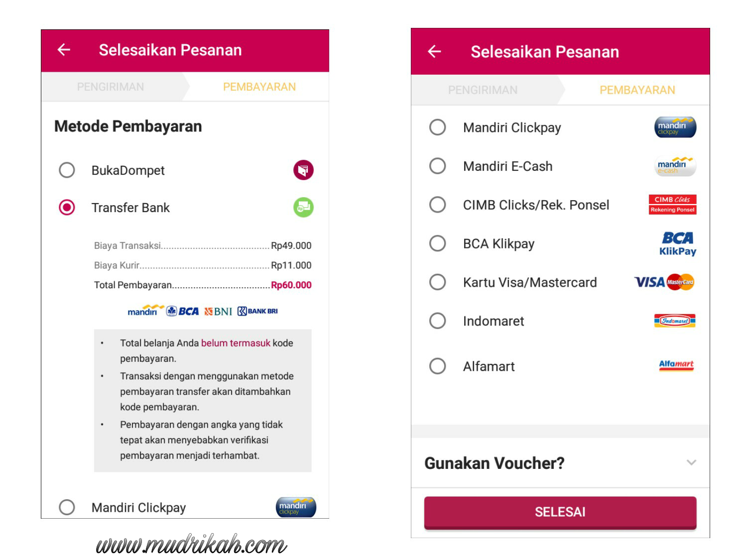Click the Visa Mastercard logo
The image size is (747, 560).
pyautogui.click(x=664, y=282)
